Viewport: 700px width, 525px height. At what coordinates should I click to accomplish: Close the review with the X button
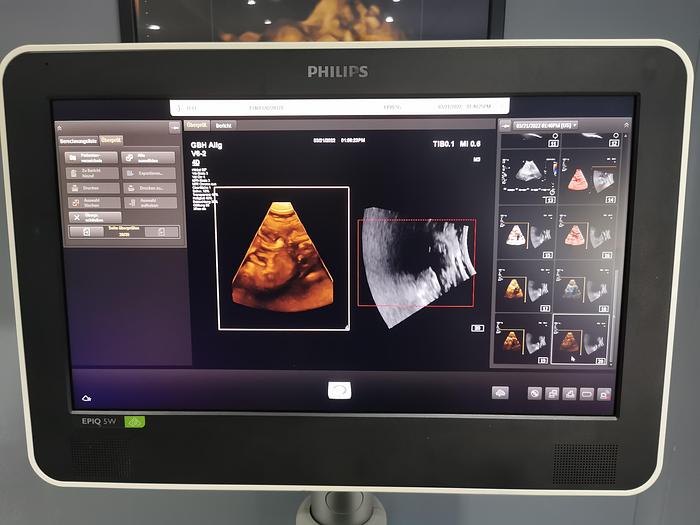(96, 217)
